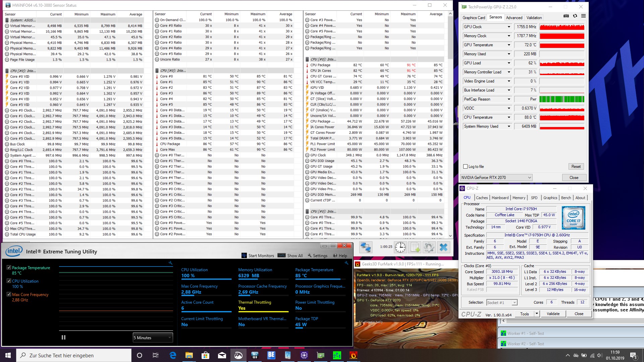Viewport: 644px width, 362px height.
Task: Open Windows Start menu
Action: [x=8, y=355]
